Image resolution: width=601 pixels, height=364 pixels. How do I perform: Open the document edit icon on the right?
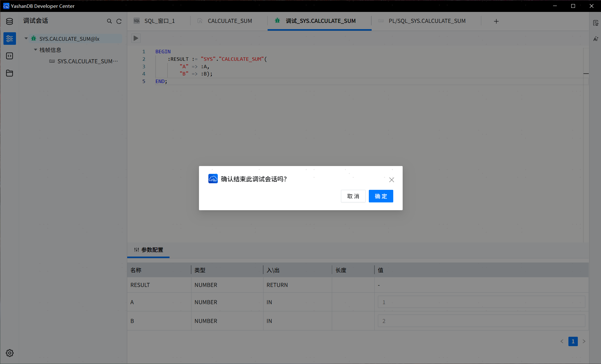[x=596, y=23]
